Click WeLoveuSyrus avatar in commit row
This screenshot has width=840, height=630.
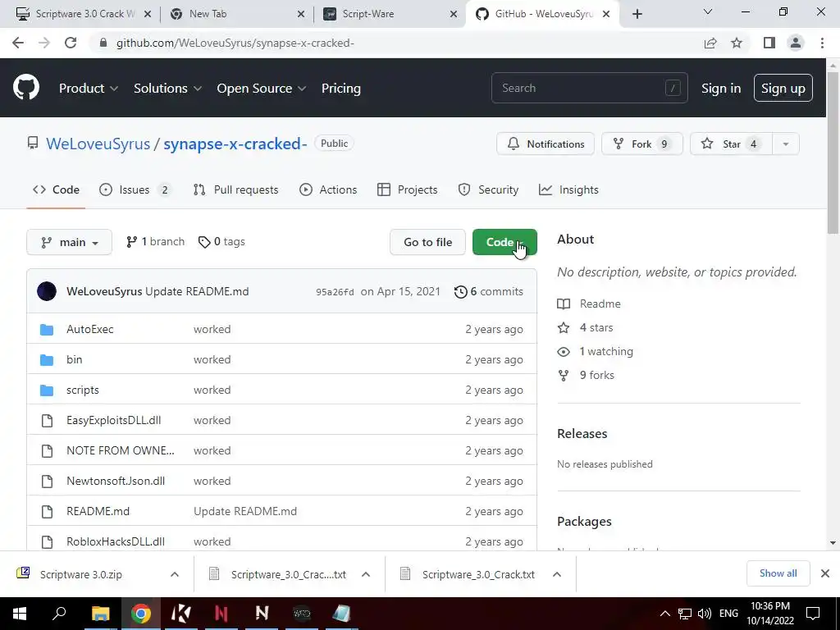[x=47, y=291]
